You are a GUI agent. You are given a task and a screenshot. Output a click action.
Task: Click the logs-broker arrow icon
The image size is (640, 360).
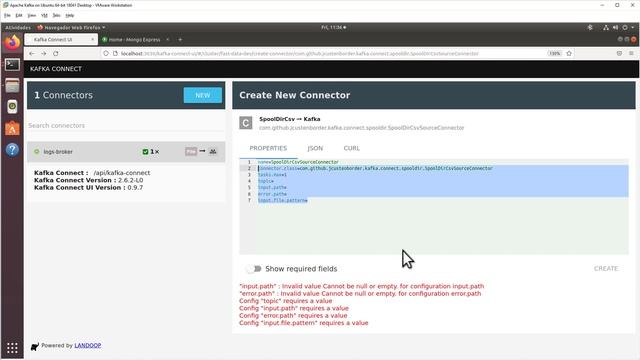(202, 151)
